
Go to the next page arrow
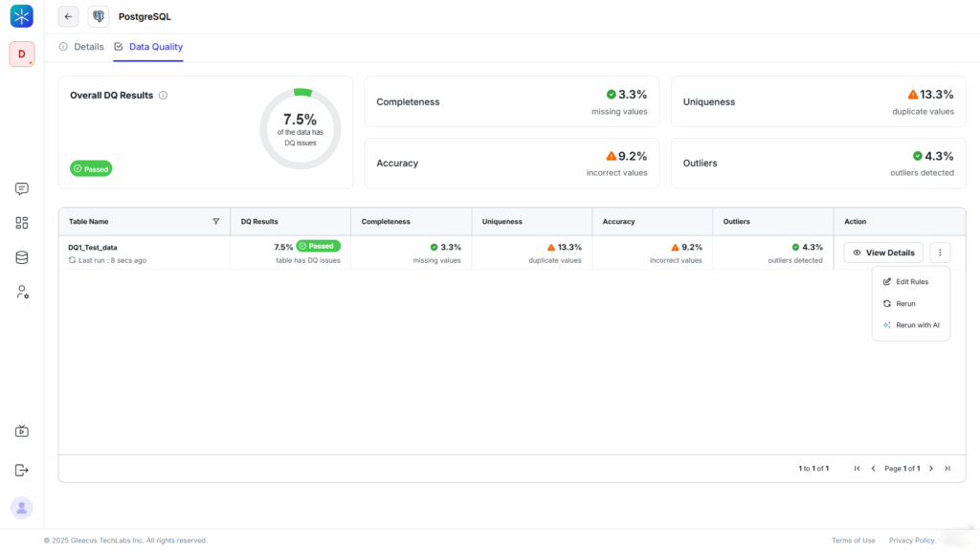tap(931, 469)
